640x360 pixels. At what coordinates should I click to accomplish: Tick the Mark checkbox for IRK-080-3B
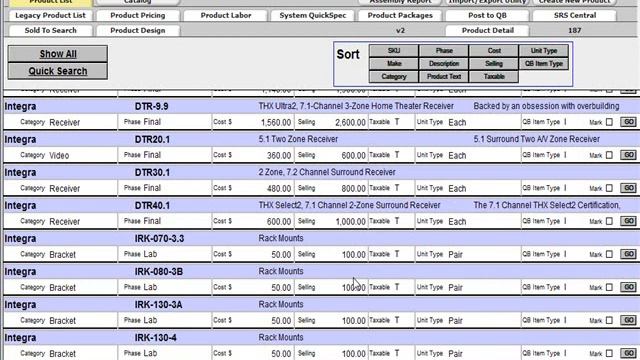coord(609,287)
